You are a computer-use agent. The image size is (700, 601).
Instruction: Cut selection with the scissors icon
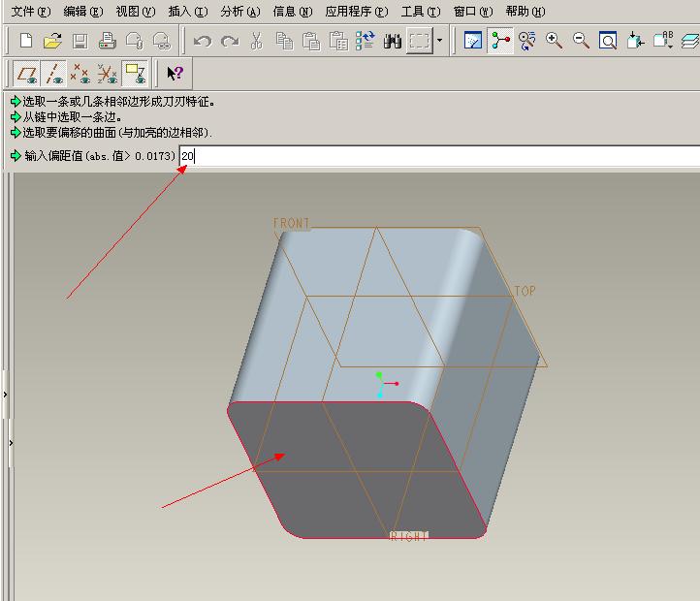(257, 41)
